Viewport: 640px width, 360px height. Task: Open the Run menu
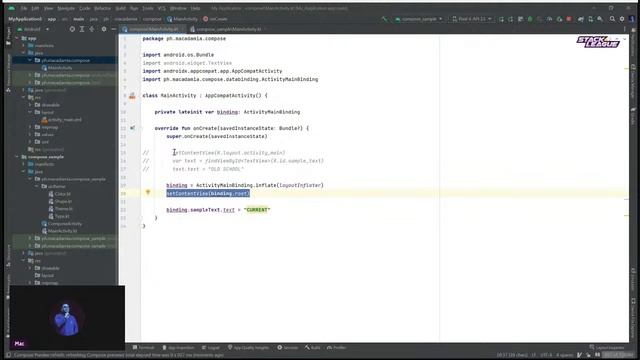point(134,8)
